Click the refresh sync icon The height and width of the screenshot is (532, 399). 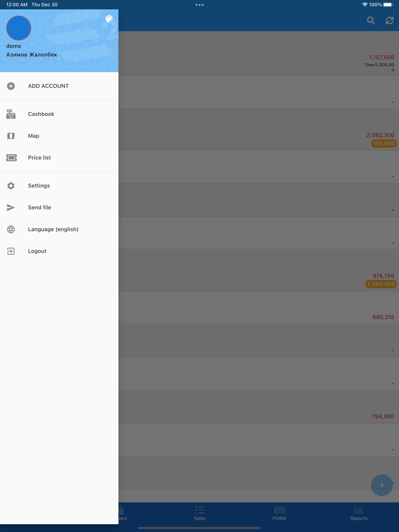[x=390, y=20]
